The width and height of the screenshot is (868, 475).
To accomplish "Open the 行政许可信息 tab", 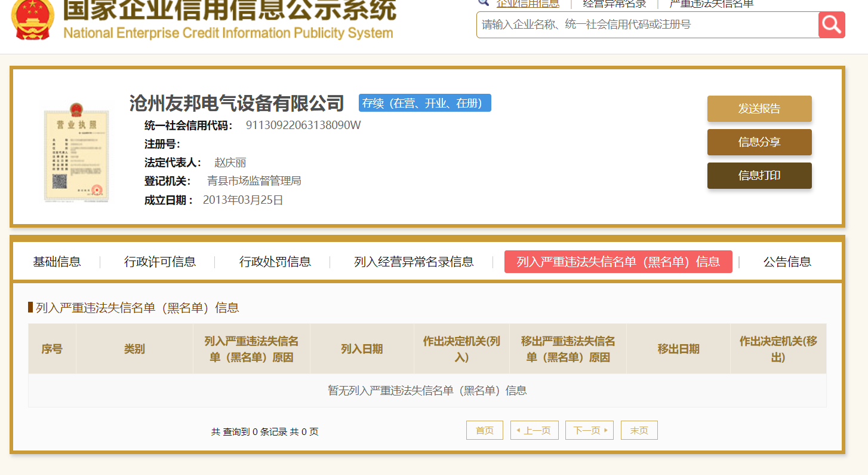I will [160, 262].
